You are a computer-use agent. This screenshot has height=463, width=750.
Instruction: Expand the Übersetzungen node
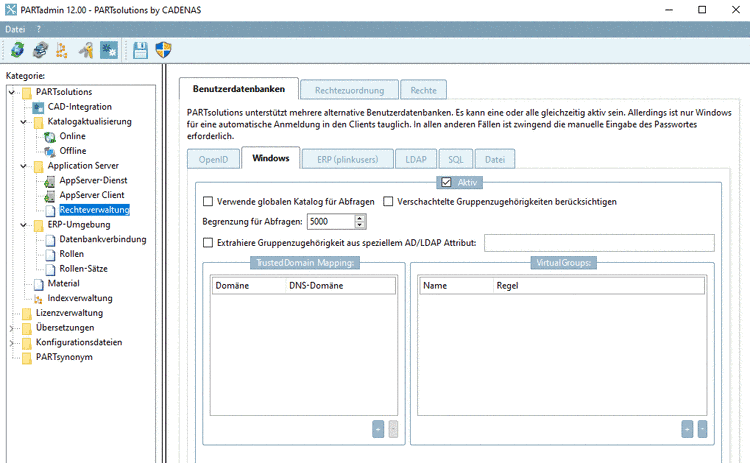(x=11, y=328)
